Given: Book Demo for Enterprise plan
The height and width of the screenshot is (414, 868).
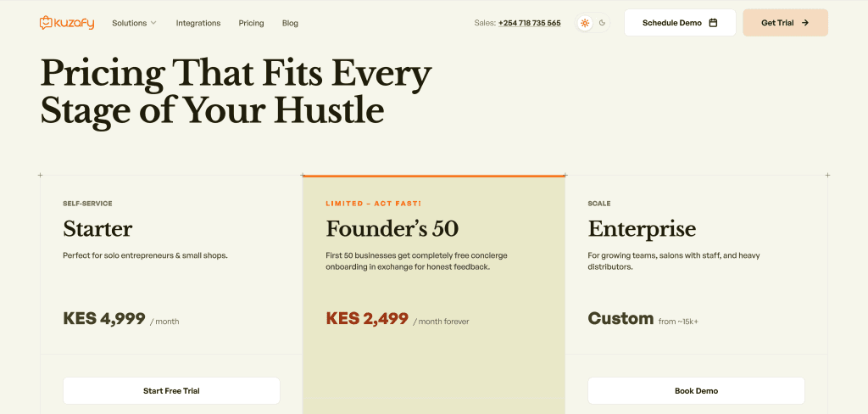Looking at the screenshot, I should pos(696,390).
